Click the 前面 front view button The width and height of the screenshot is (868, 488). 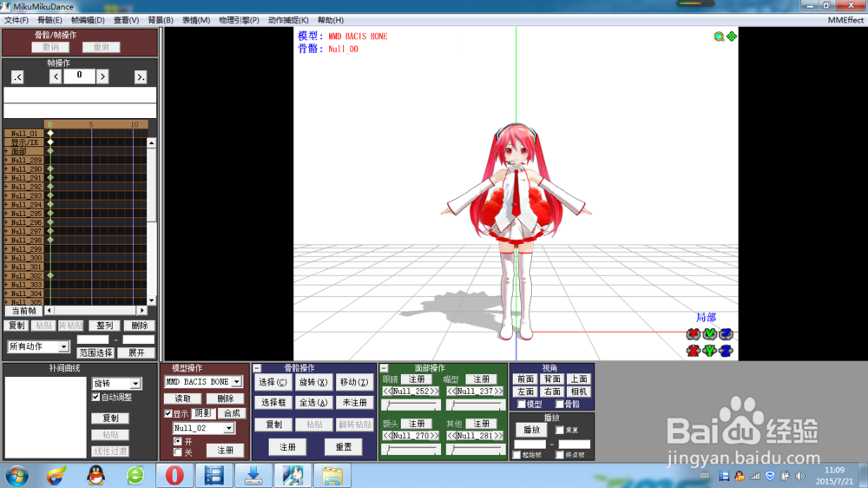tap(525, 379)
